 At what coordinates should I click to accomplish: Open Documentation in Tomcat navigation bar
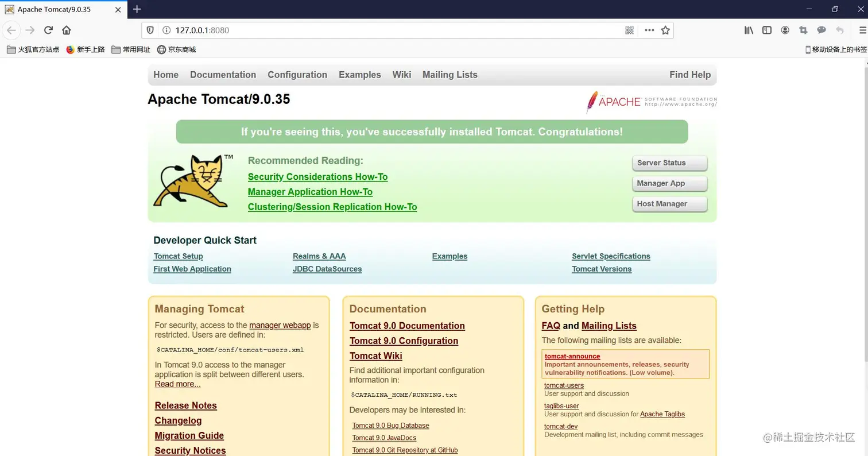(x=223, y=75)
